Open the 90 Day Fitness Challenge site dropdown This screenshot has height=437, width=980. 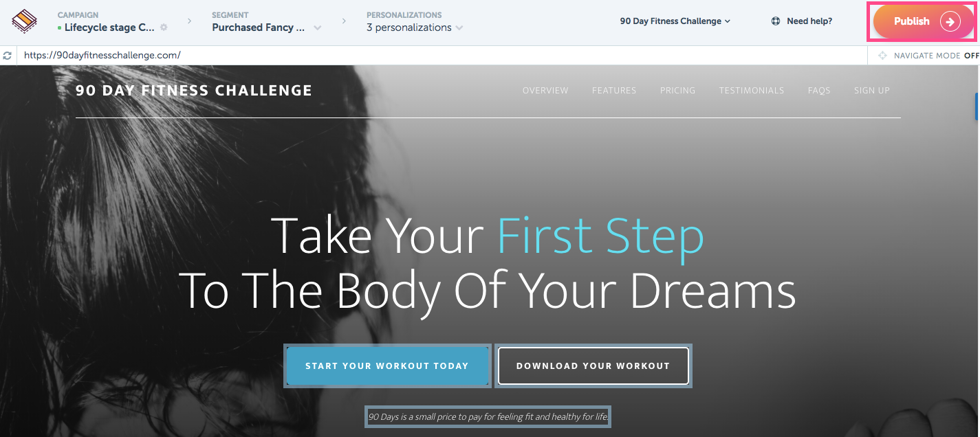[675, 21]
